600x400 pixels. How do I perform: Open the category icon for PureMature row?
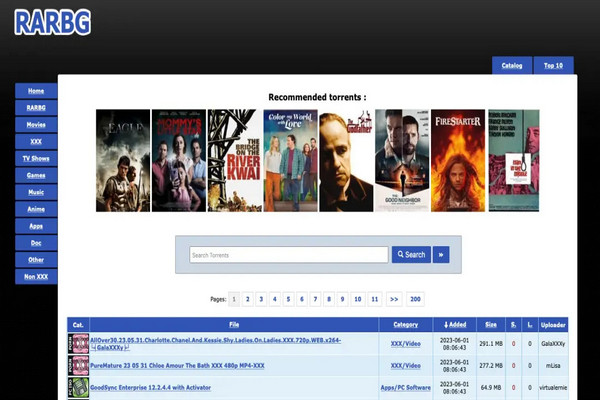point(78,365)
